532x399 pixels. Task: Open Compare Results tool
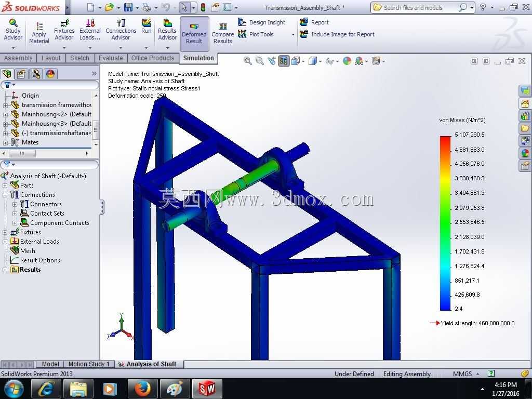(x=222, y=34)
